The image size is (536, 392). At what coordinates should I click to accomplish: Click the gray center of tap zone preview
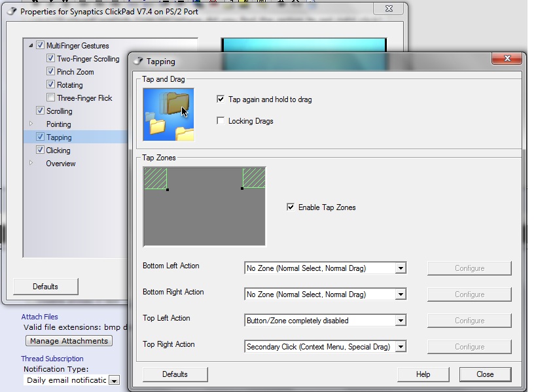click(204, 207)
